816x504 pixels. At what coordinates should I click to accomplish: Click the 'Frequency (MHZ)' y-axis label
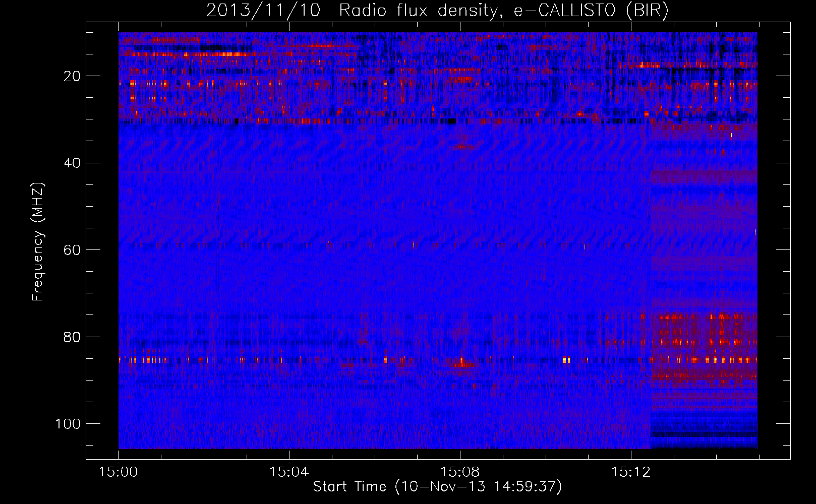tap(38, 241)
